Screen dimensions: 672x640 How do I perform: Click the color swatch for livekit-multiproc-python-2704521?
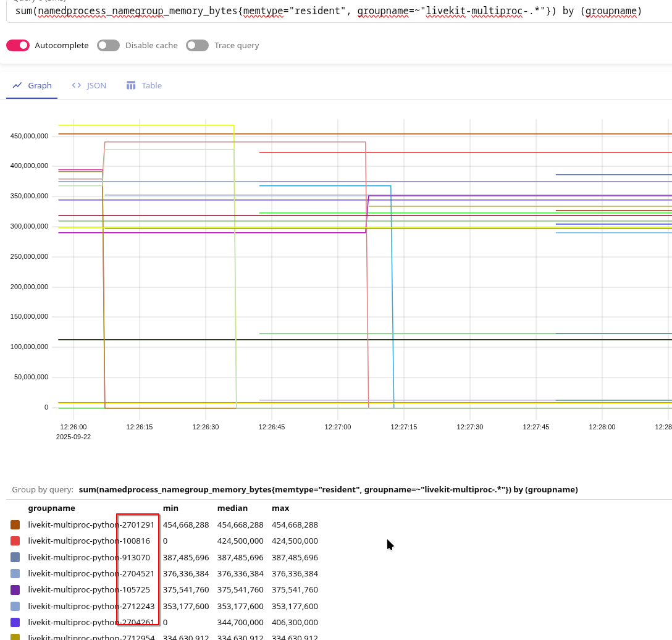pyautogui.click(x=15, y=573)
